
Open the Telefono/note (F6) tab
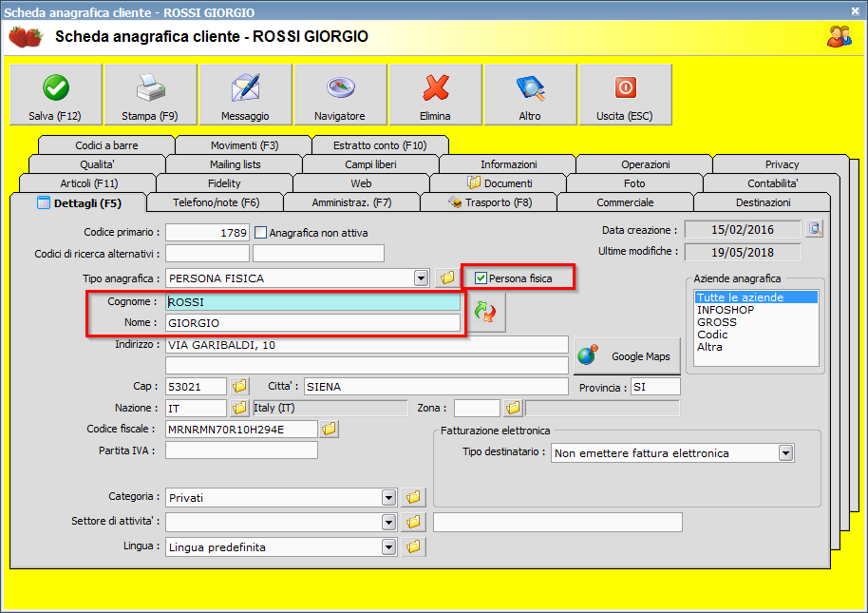point(216,202)
